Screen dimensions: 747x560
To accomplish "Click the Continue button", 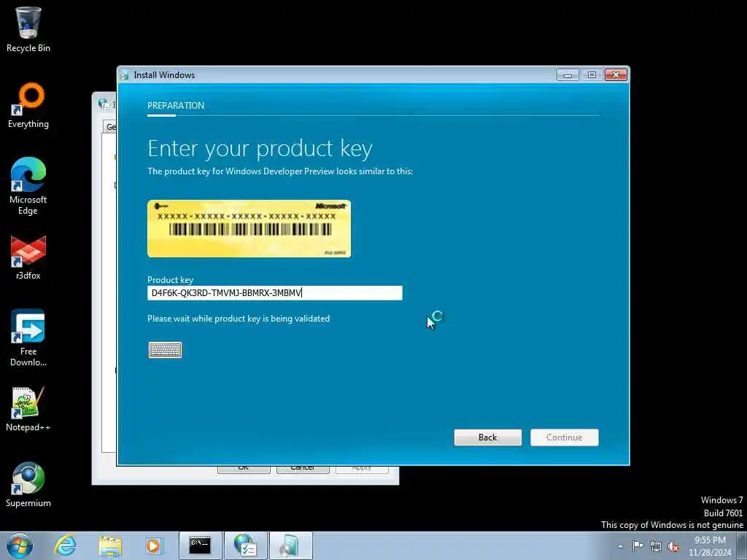I will [565, 437].
